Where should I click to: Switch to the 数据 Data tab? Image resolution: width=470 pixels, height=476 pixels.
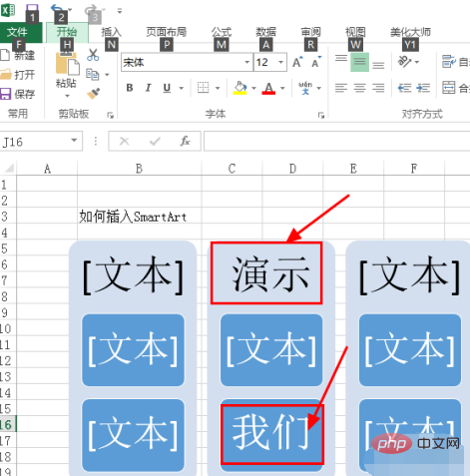tap(265, 32)
